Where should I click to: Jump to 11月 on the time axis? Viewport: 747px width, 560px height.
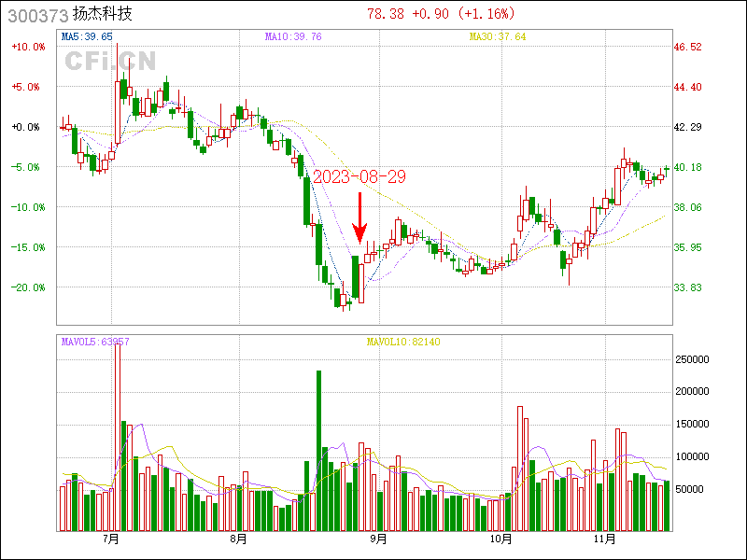606,539
